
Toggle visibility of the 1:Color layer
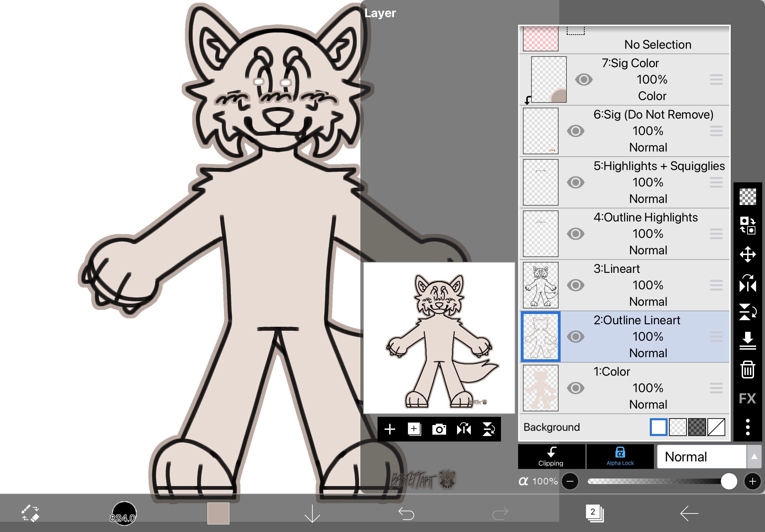(x=576, y=388)
